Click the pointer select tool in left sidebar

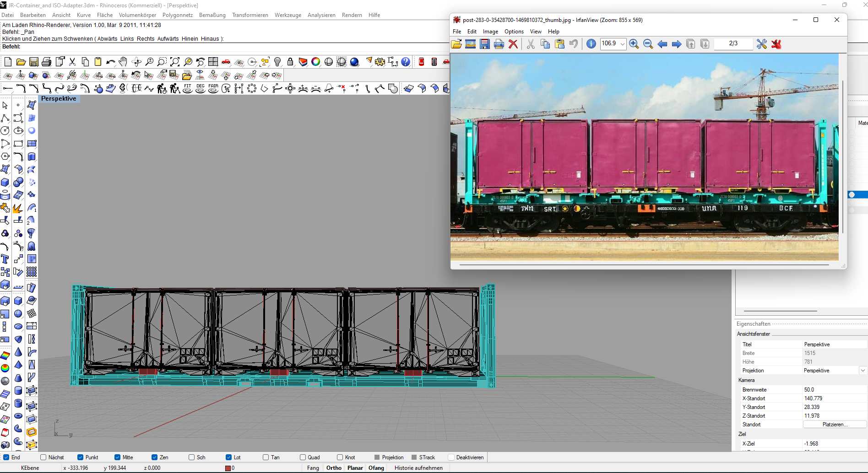tap(5, 105)
